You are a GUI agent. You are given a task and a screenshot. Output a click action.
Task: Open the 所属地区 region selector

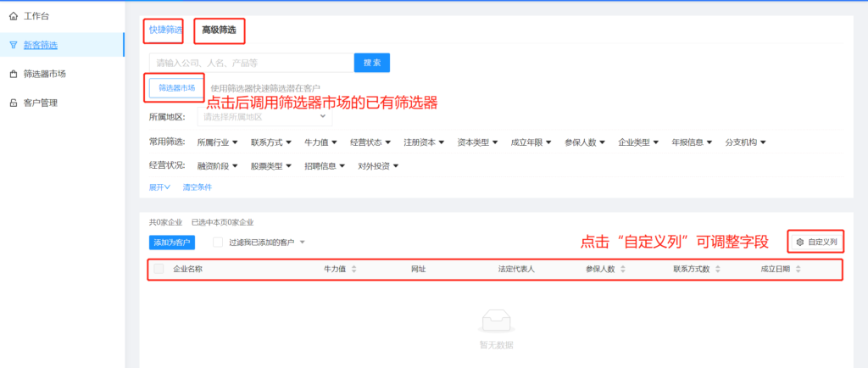264,117
